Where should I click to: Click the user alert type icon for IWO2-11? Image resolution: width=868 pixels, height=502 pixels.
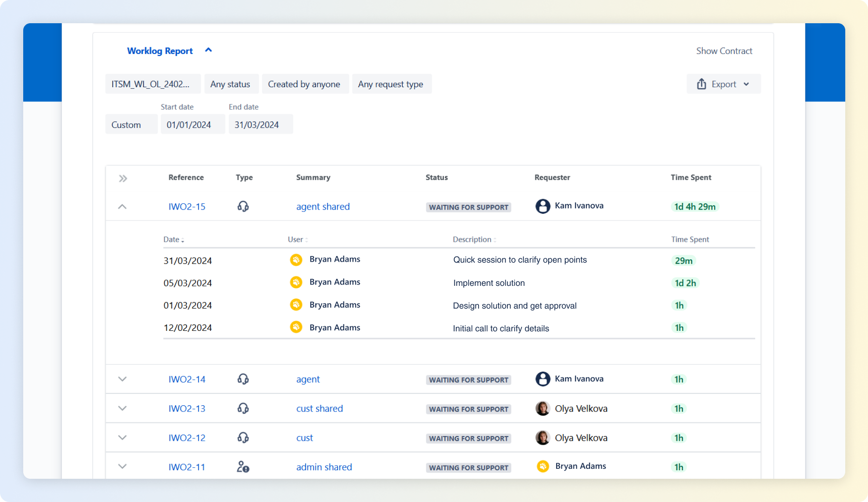(243, 467)
